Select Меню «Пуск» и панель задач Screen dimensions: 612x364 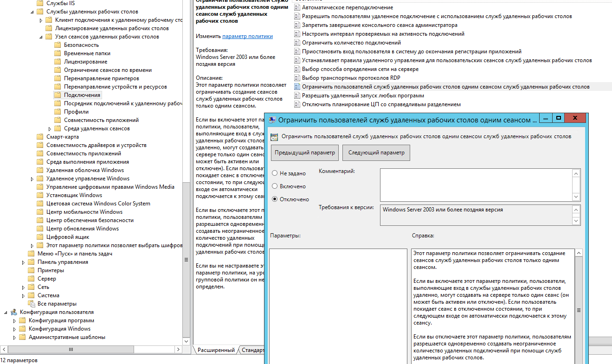coord(75,254)
